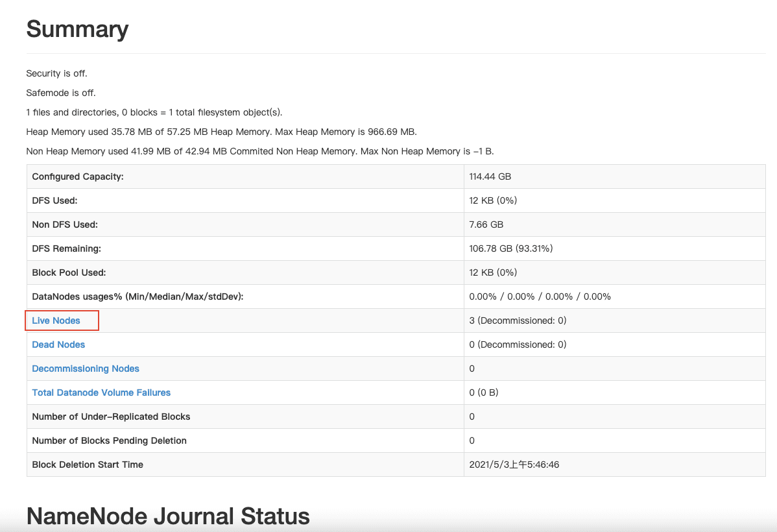Click the DFS Remaining row label

(66, 248)
